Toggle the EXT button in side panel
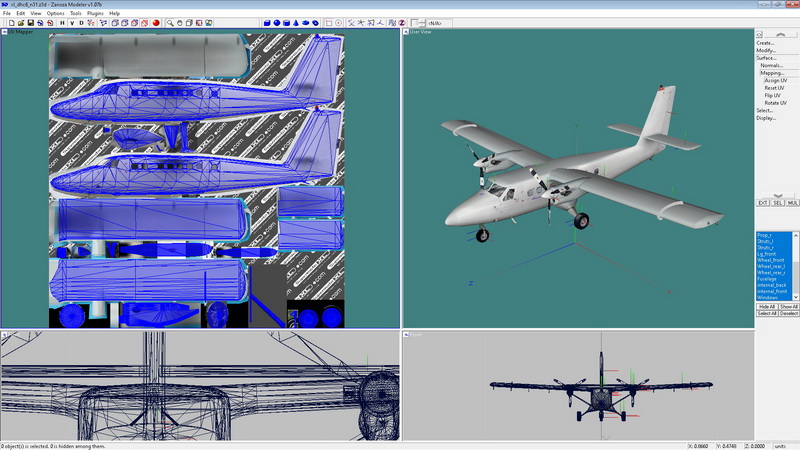This screenshot has width=800, height=450. 764,203
